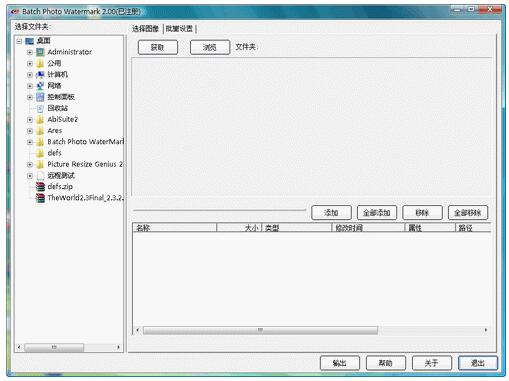Screen dimensions: 509x381
Task: Click the folder tree horizontal scrollbar thumb
Action: [x=54, y=348]
